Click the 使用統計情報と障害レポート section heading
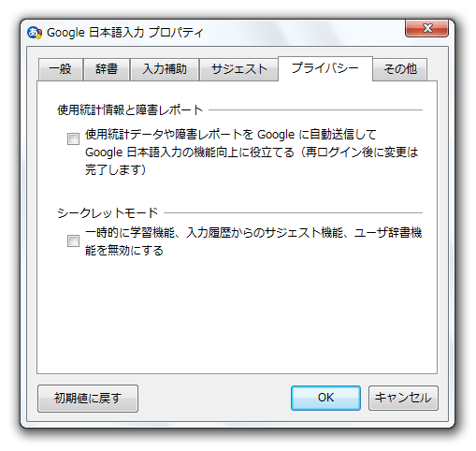 (130, 110)
